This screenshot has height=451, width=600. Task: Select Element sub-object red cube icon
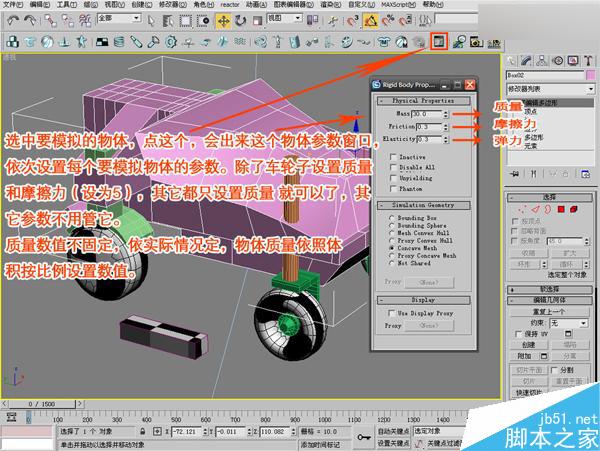(x=574, y=209)
